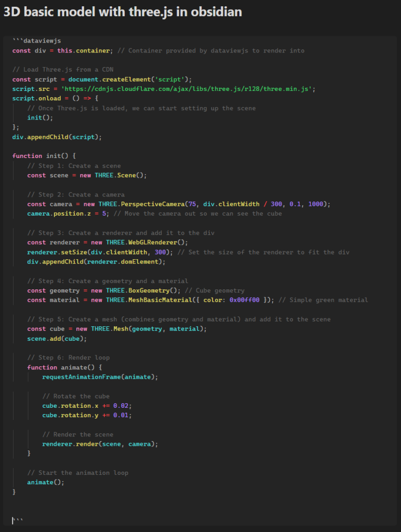Click the 'script.onload' assignment line

click(55, 98)
